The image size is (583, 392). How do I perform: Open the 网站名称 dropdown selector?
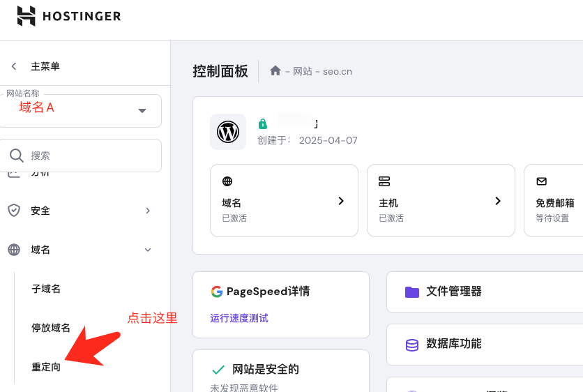[x=142, y=111]
